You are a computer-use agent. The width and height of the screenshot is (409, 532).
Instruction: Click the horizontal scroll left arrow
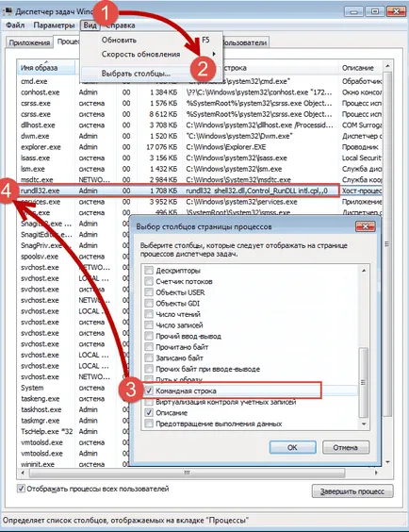tap(23, 473)
